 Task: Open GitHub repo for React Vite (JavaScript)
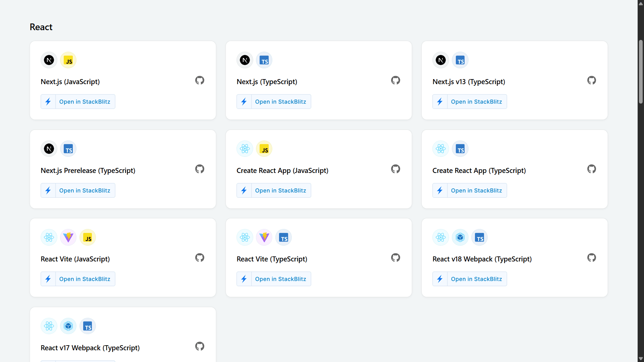200,258
